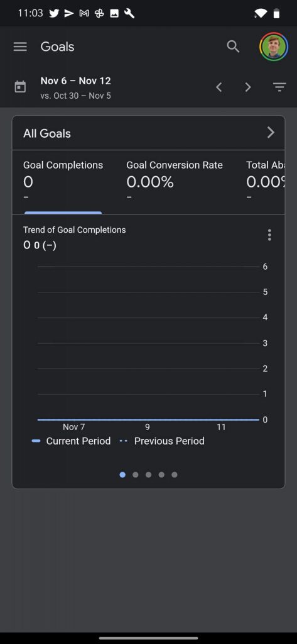Go to previous date range arrow
The image size is (297, 644).
219,87
